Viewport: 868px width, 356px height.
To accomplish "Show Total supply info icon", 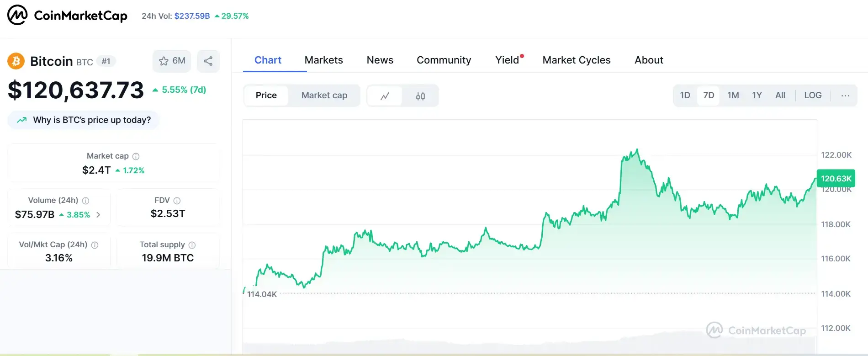I will tap(192, 245).
